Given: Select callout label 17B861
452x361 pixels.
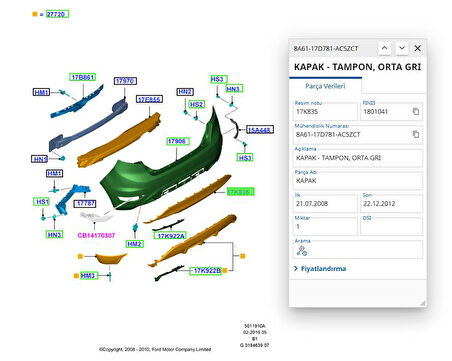Looking at the screenshot, I should tap(83, 77).
